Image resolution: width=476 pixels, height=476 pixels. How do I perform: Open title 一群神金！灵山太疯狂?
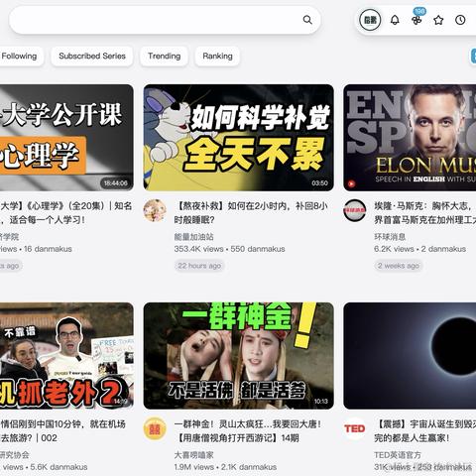248,431
